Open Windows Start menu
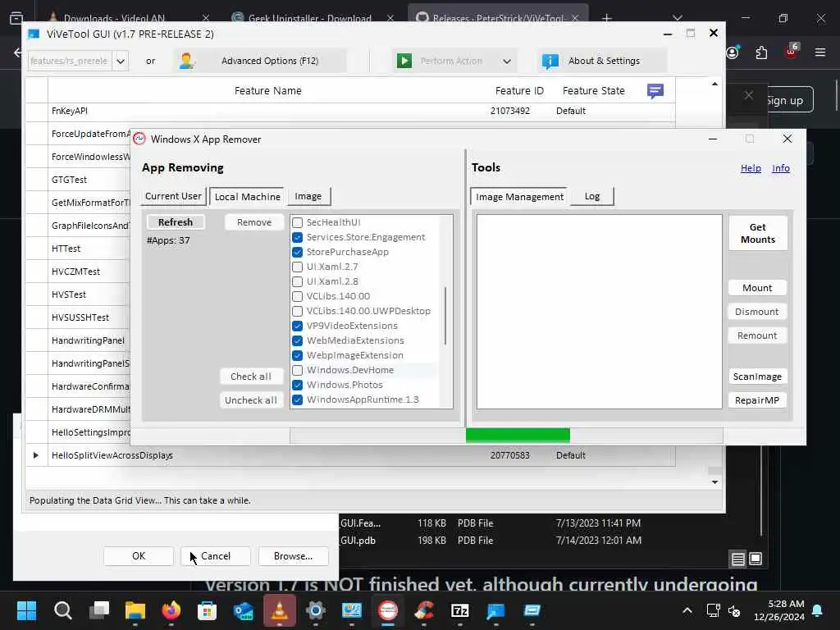Screen dimensions: 840x630 click(x=26, y=610)
